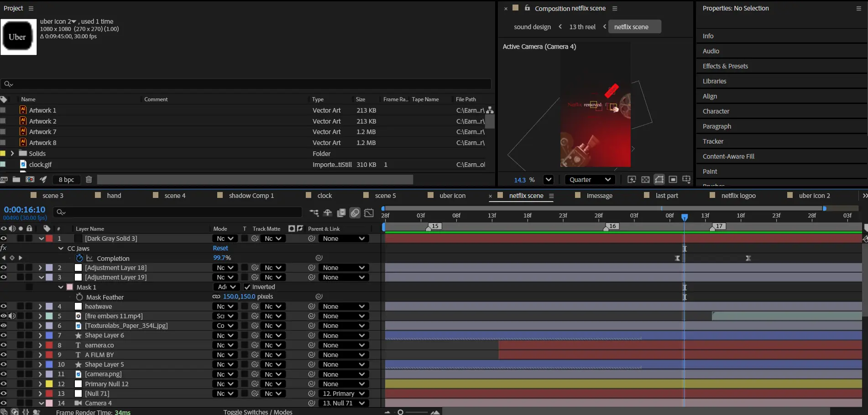Switch to the imessage composition tab
868x415 pixels.
click(x=599, y=196)
